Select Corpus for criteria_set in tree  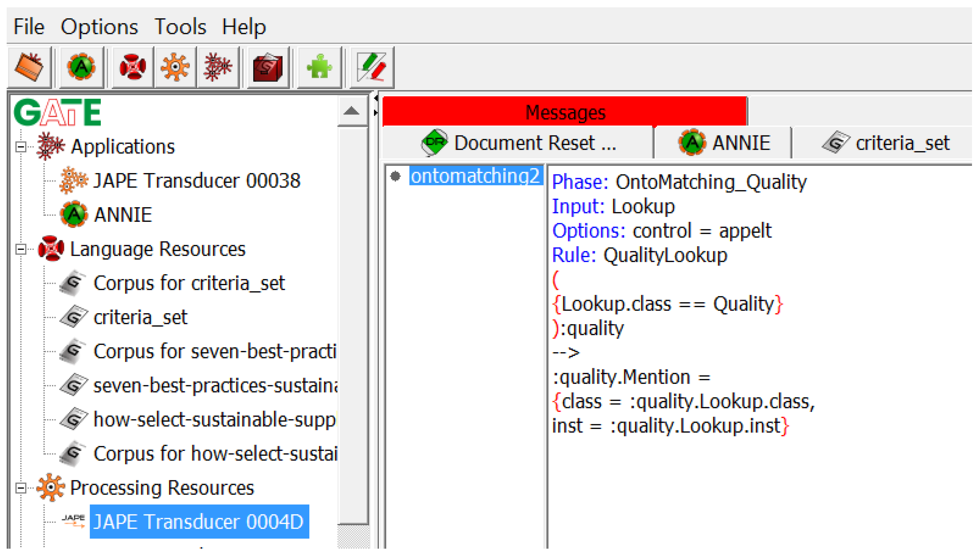189,284
